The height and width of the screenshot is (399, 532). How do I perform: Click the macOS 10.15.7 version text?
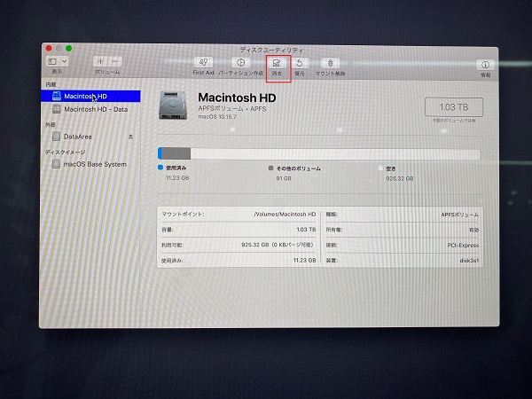[217, 117]
